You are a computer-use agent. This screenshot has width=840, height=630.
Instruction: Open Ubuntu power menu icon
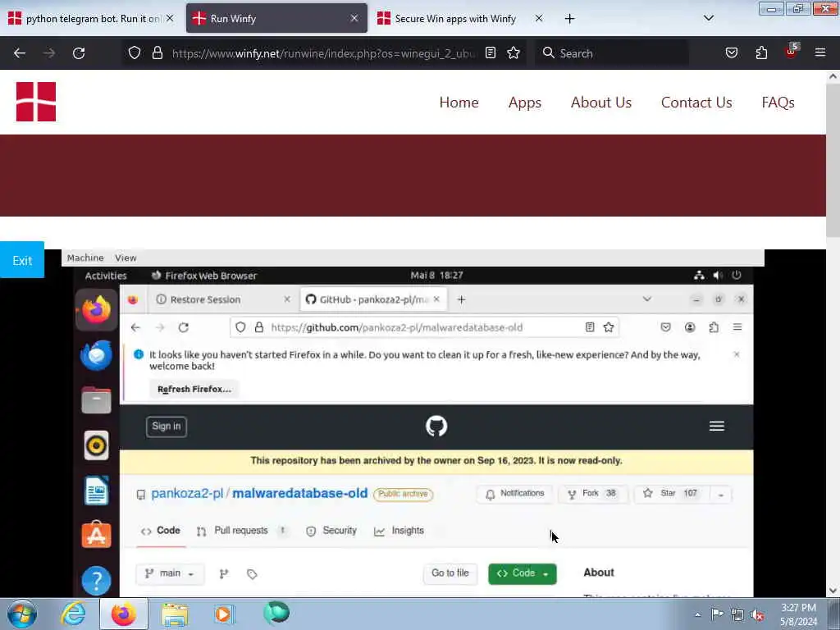click(737, 275)
